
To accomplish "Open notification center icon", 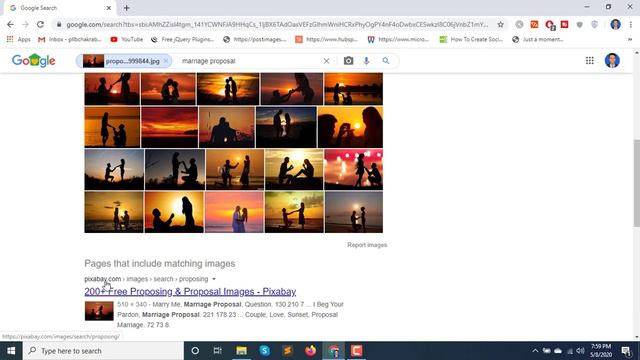I will pyautogui.click(x=626, y=351).
